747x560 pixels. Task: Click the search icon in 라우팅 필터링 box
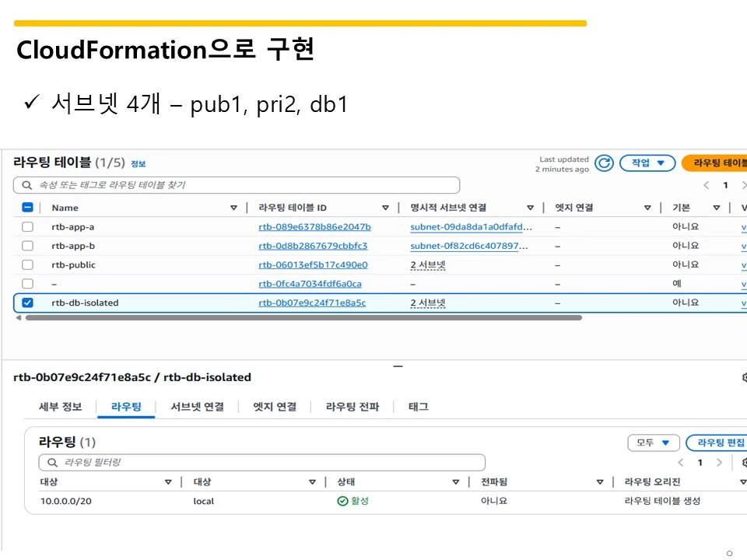52,462
